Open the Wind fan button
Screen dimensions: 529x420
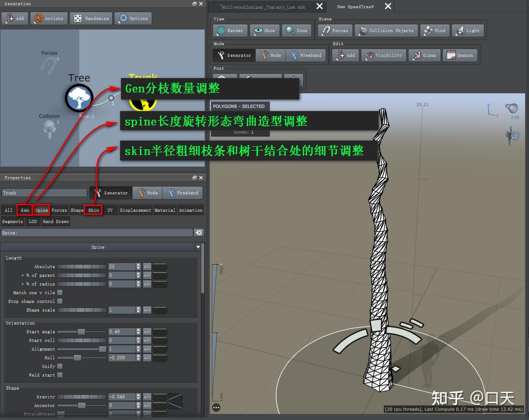point(435,30)
